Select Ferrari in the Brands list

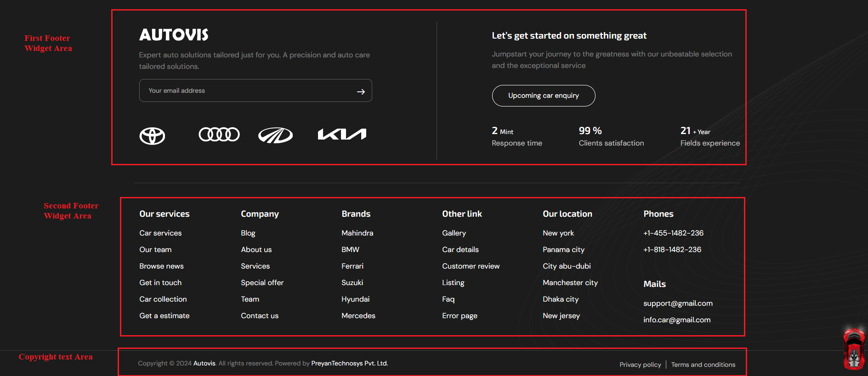352,266
